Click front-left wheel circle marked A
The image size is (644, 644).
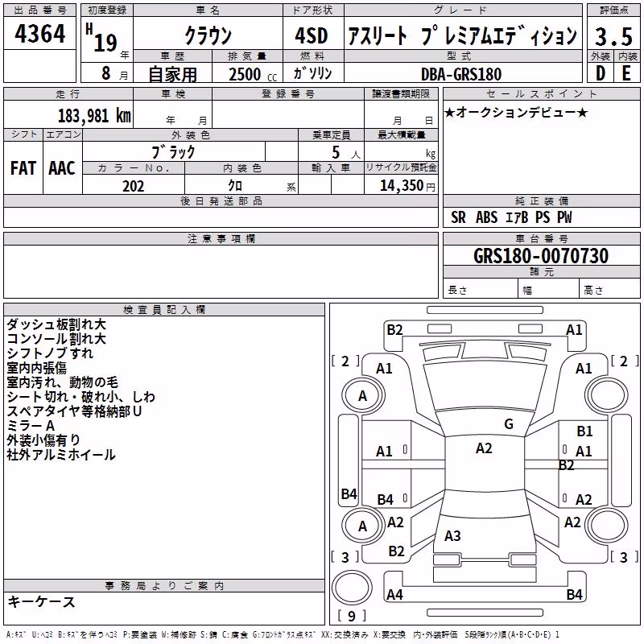363,396
